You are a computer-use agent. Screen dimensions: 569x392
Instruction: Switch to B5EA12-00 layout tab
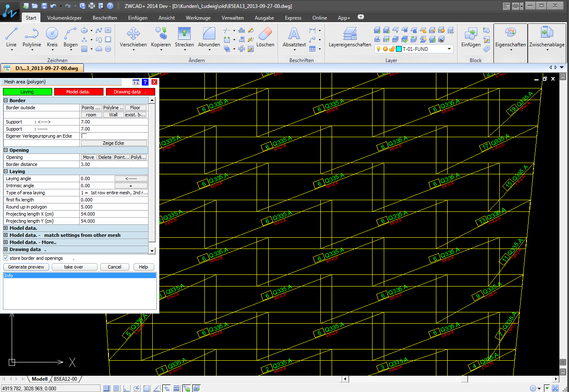[65, 379]
